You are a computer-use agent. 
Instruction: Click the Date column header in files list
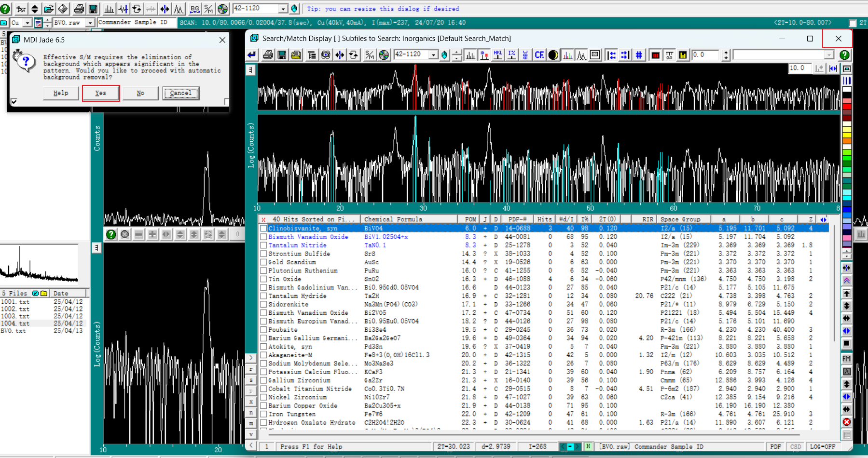pos(69,293)
